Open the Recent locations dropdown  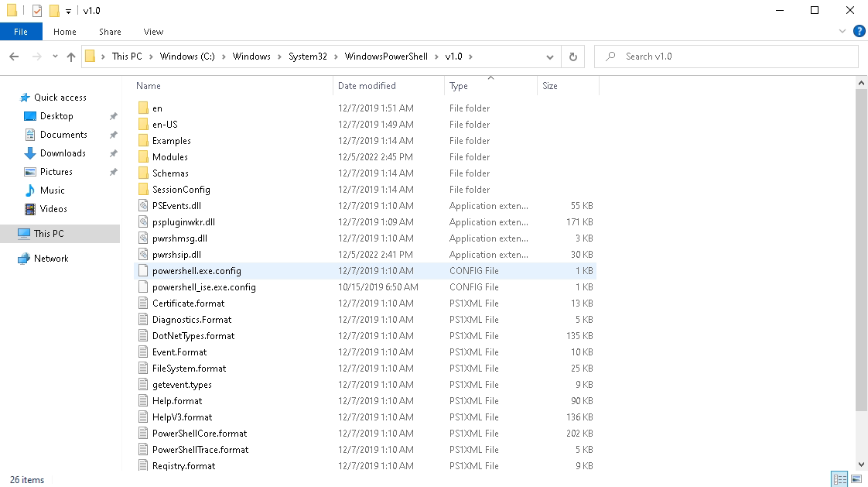coord(55,57)
